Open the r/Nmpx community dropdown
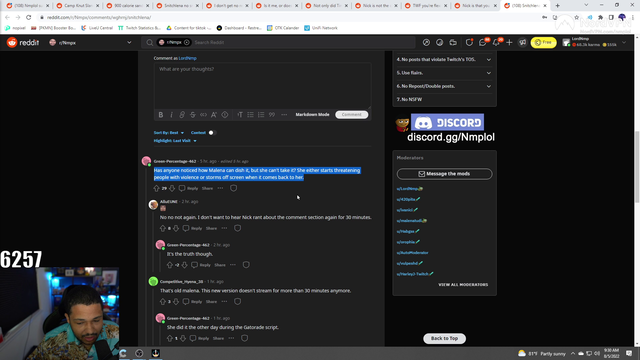The width and height of the screenshot is (640, 360). click(x=90, y=42)
